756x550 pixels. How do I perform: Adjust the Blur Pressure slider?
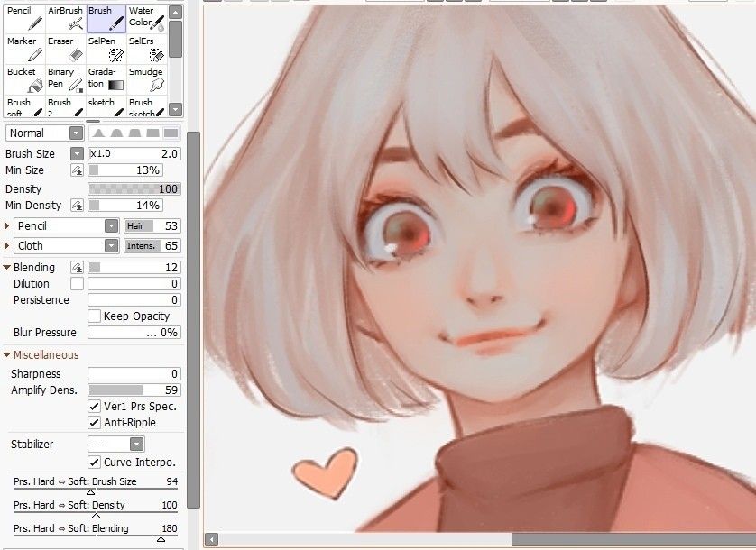point(134,333)
